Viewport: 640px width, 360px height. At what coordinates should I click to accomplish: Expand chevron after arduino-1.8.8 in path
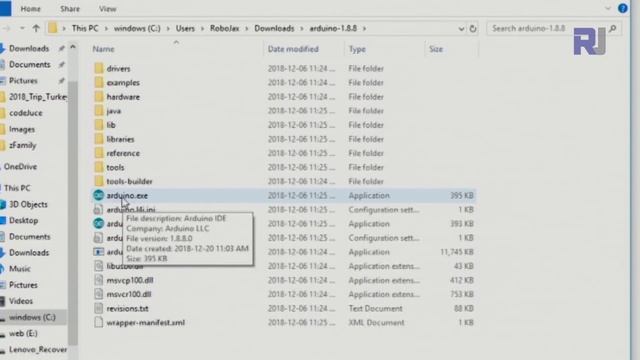point(364,29)
